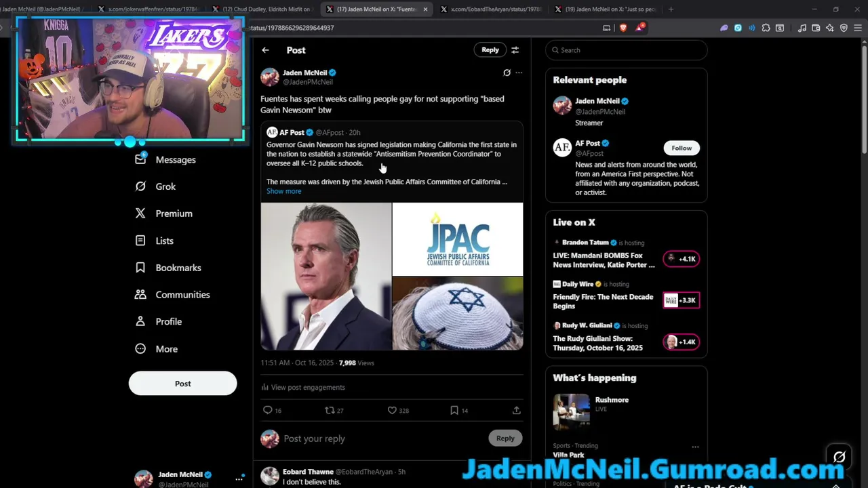
Task: Open Communities in the sidebar
Action: [x=172, y=295]
